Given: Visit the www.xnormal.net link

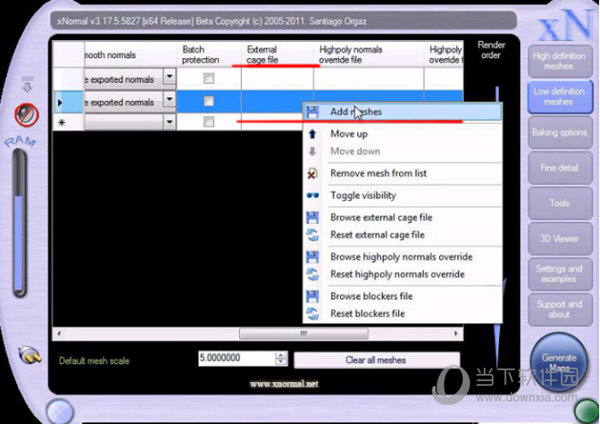Looking at the screenshot, I should [284, 384].
